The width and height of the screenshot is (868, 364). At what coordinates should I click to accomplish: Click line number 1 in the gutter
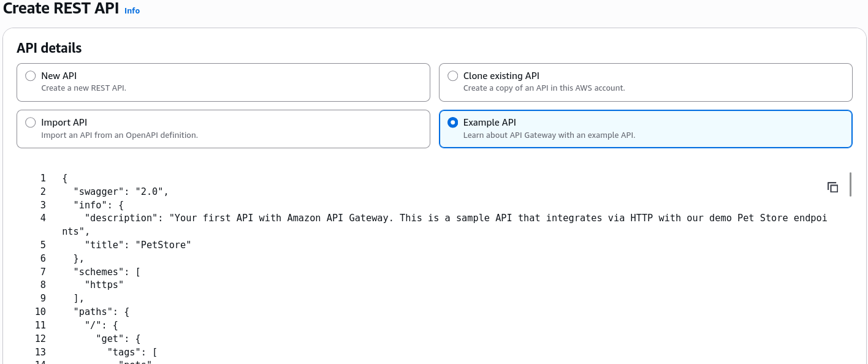click(x=43, y=178)
